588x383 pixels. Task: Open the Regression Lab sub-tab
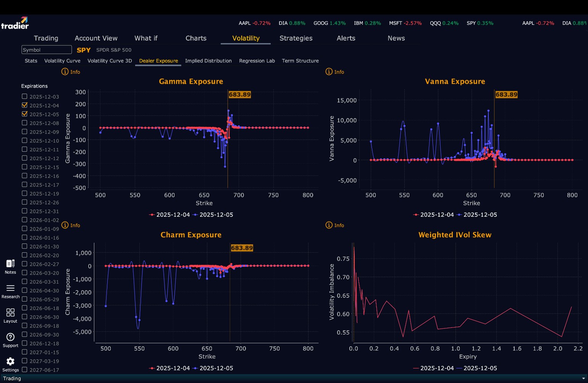(x=257, y=61)
